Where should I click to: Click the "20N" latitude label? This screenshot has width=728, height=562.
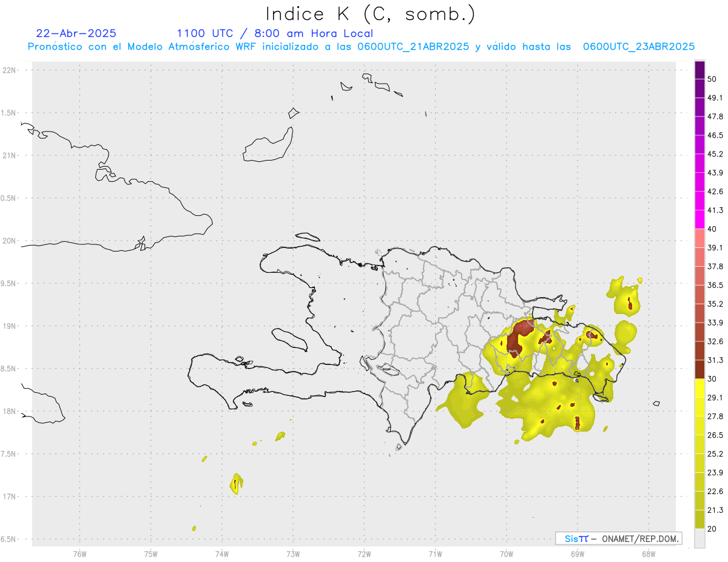tap(9, 241)
